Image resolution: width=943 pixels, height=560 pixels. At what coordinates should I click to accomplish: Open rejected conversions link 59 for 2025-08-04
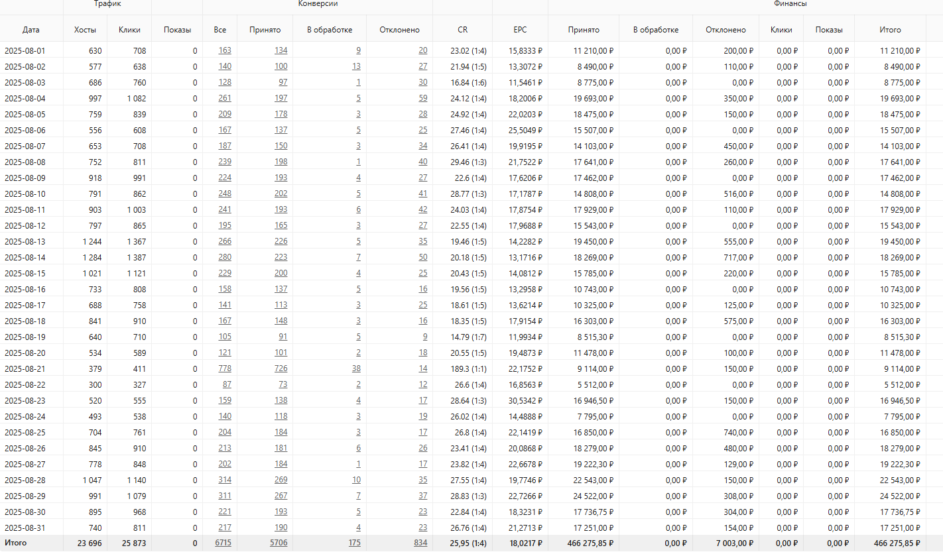point(422,98)
